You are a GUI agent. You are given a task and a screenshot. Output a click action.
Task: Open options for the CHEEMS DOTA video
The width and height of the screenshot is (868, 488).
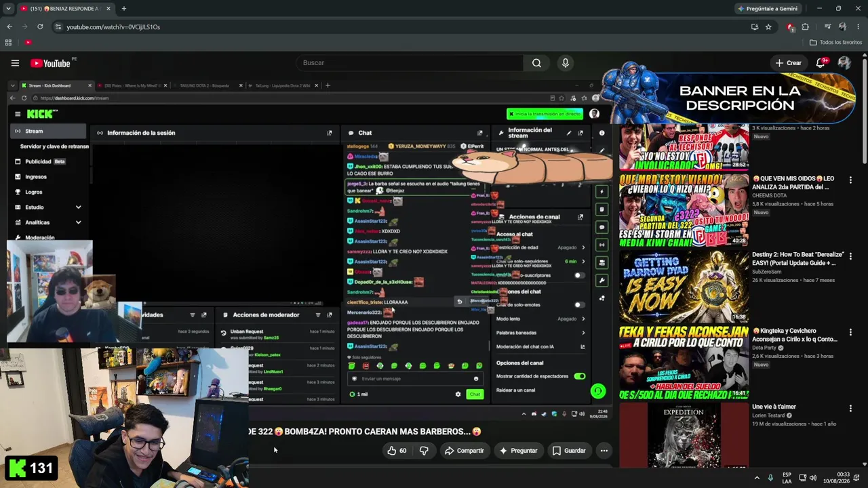(850, 180)
